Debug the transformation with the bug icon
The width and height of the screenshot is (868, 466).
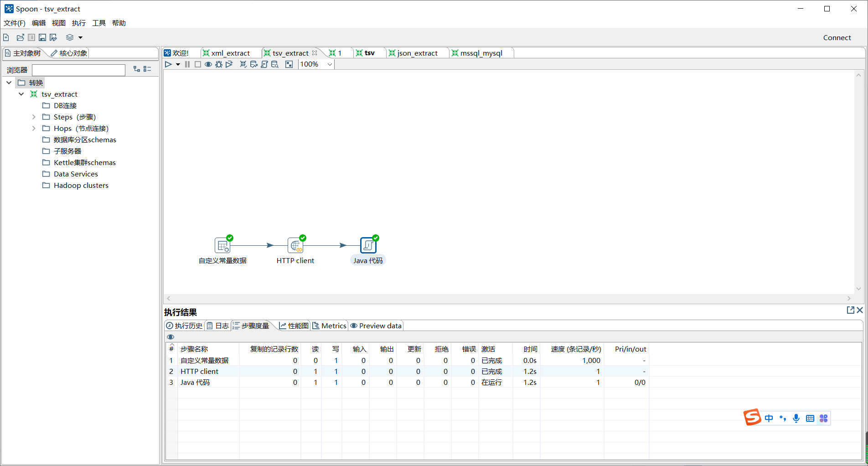[219, 64]
